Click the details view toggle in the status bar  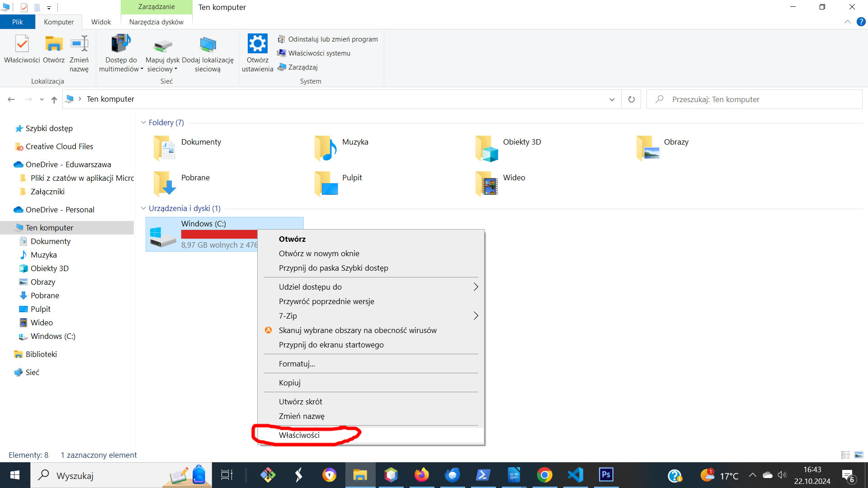pos(845,455)
